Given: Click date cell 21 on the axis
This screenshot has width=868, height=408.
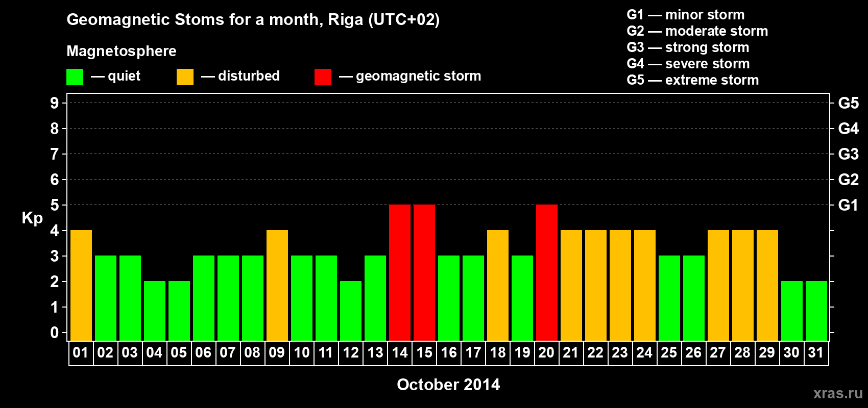Looking at the screenshot, I should pyautogui.click(x=571, y=353).
